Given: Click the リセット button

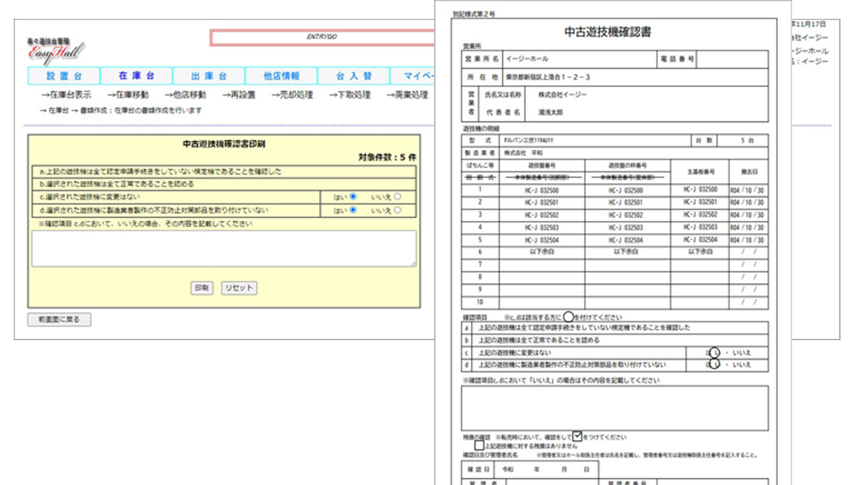Looking at the screenshot, I should [x=239, y=288].
